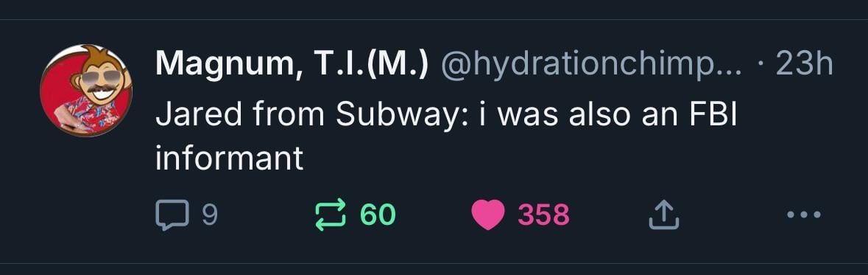Click the reply count 9

point(209,215)
